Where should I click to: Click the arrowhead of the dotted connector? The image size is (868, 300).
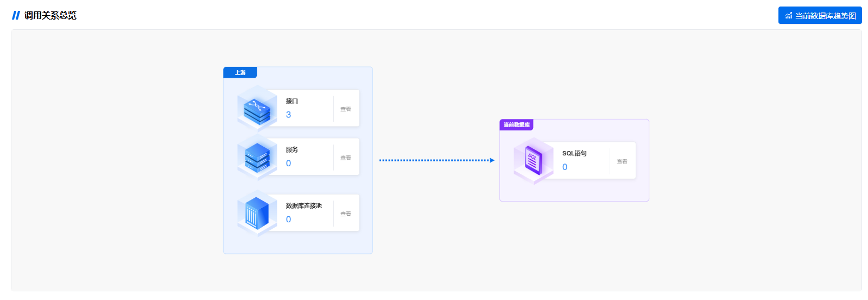point(492,160)
